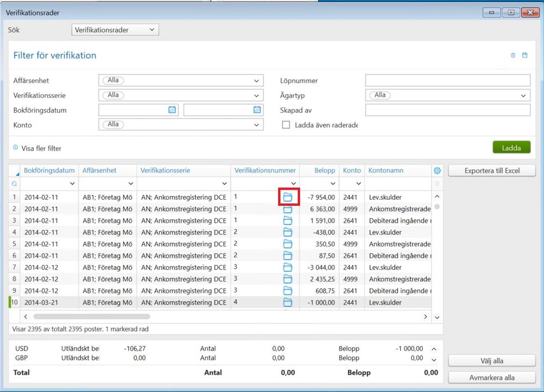Enable the Ladda även raderade checkbox
The image size is (544, 392).
coord(286,125)
